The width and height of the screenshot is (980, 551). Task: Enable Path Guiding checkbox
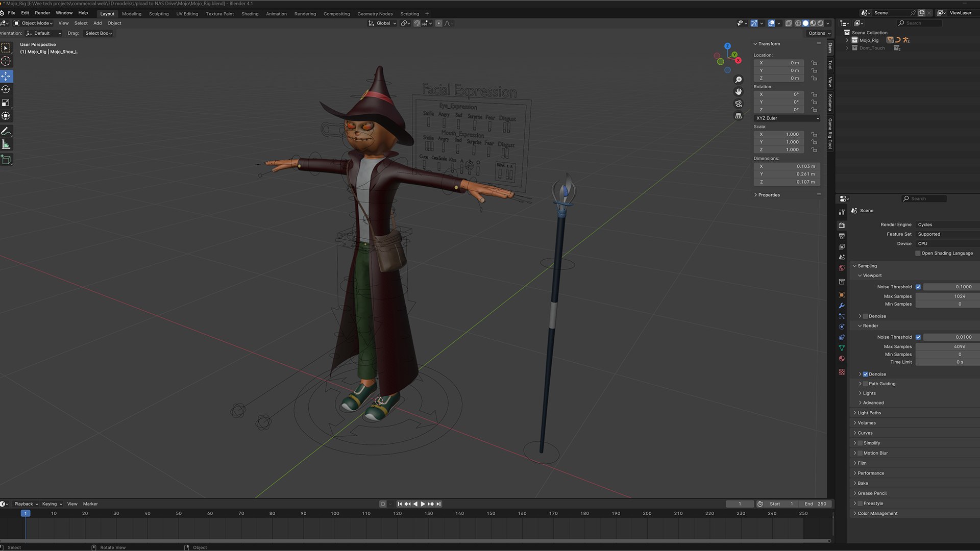pos(865,384)
